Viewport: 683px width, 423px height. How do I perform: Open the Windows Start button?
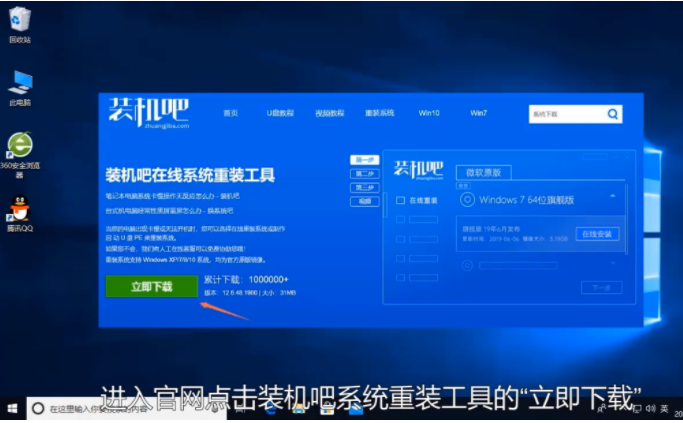pyautogui.click(x=12, y=409)
